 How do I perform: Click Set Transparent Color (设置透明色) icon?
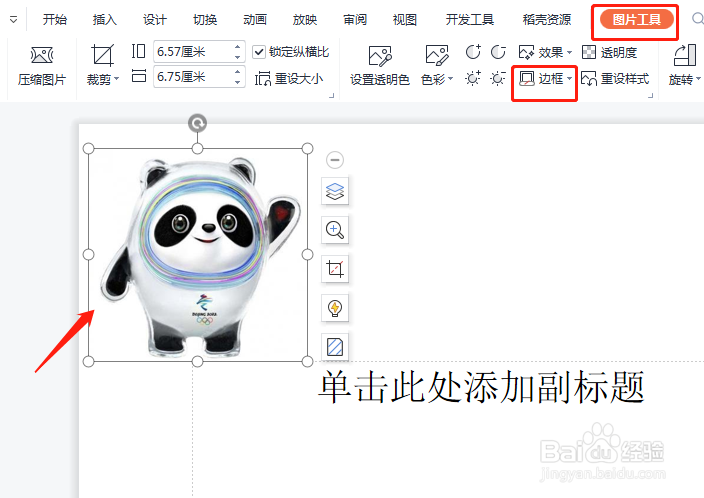[x=380, y=56]
